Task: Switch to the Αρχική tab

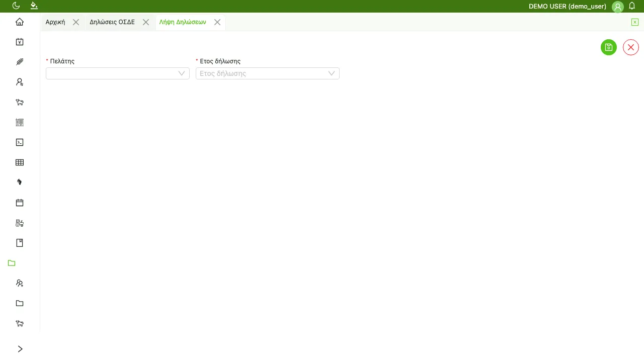Action: 55,22
